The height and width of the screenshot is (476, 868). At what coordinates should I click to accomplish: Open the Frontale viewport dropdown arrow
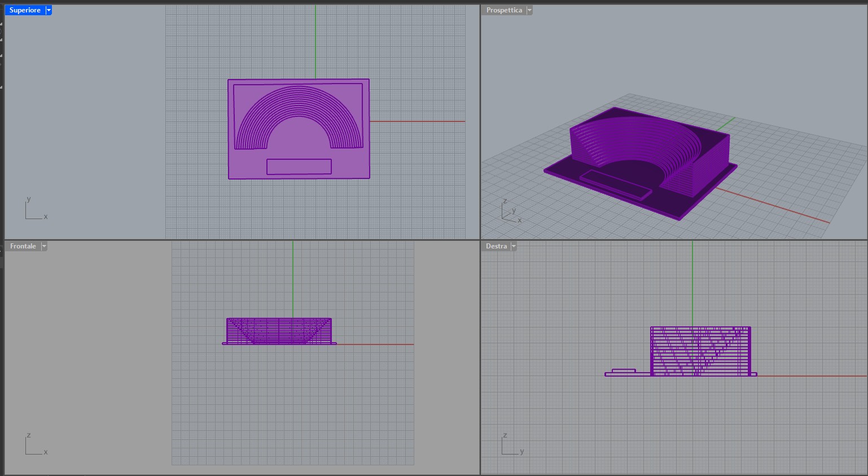coord(44,246)
